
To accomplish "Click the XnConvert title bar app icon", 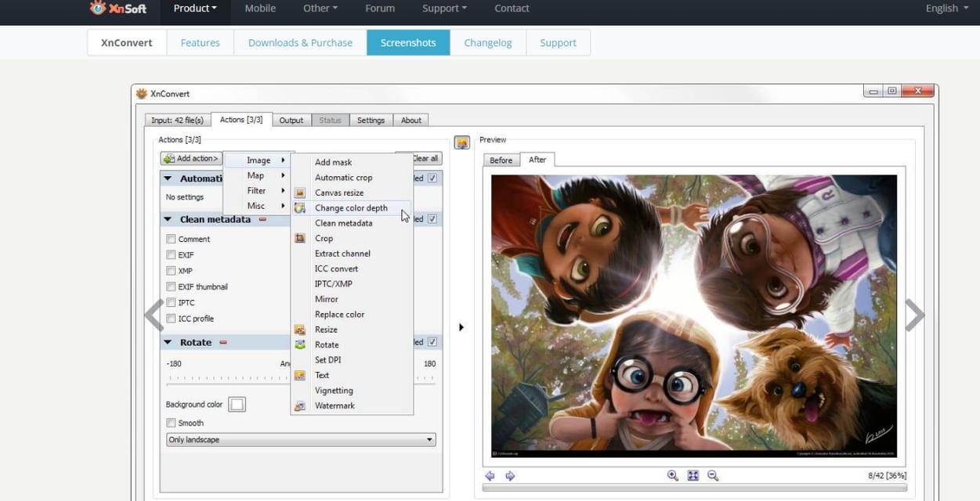I will click(142, 93).
